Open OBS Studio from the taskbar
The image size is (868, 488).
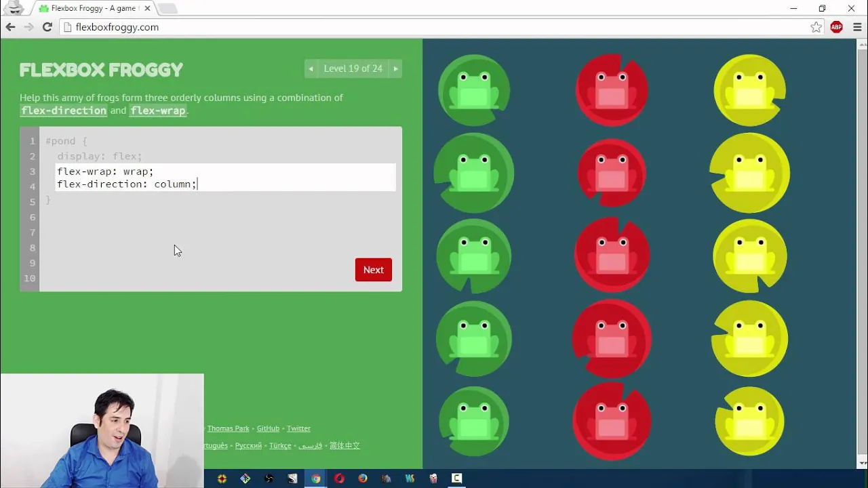pos(269,479)
